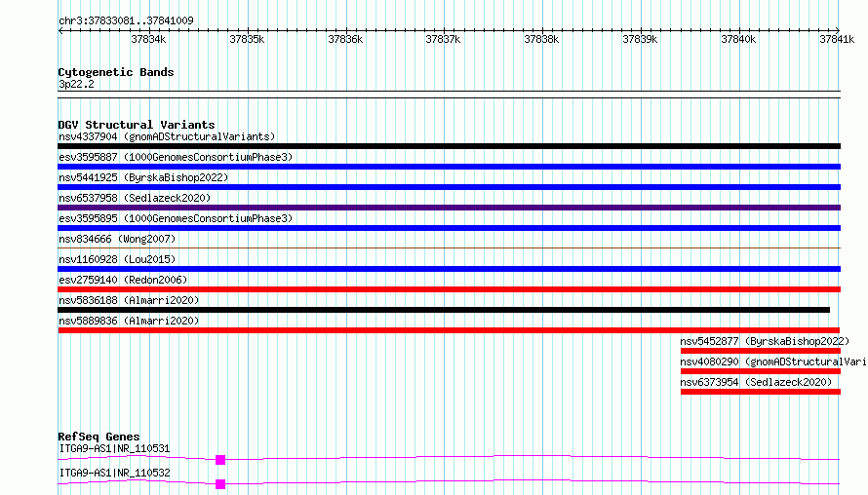Viewport: 868px width, 495px height.
Task: Select the nsv5889836 Almarri2020 red bar
Action: tap(449, 330)
